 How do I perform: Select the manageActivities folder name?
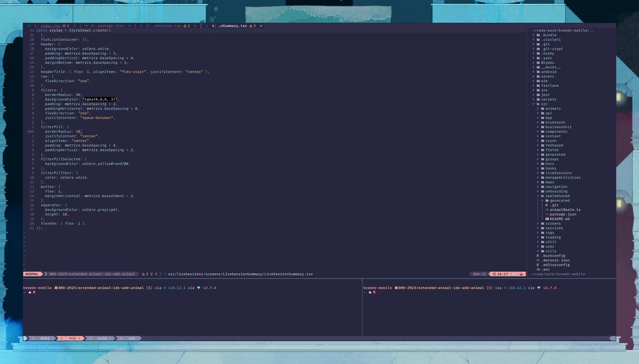click(563, 178)
